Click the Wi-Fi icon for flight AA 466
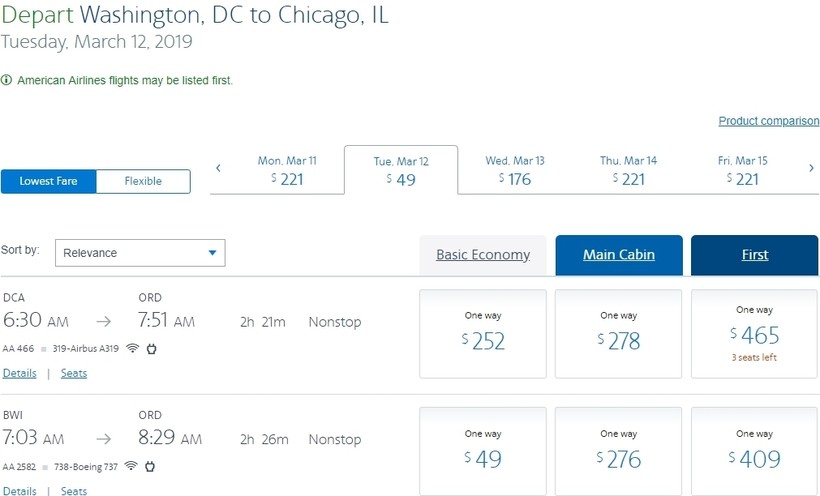Image resolution: width=820 pixels, height=496 pixels. tap(132, 349)
